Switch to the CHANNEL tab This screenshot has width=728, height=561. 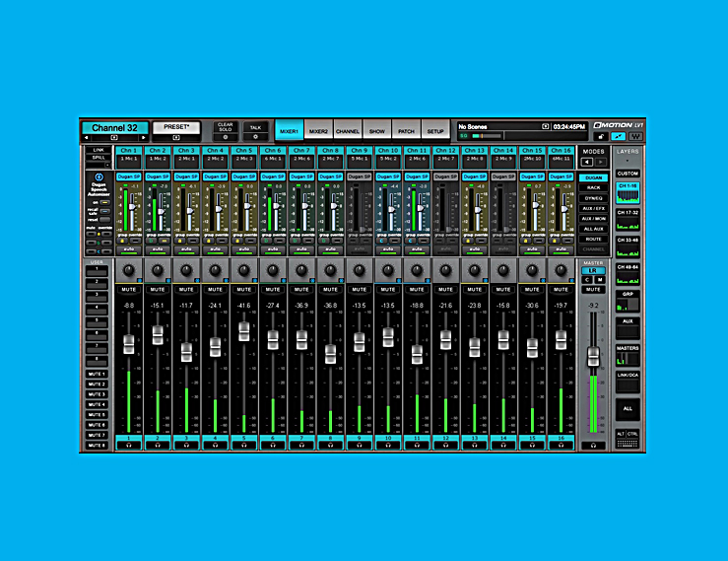tap(348, 131)
